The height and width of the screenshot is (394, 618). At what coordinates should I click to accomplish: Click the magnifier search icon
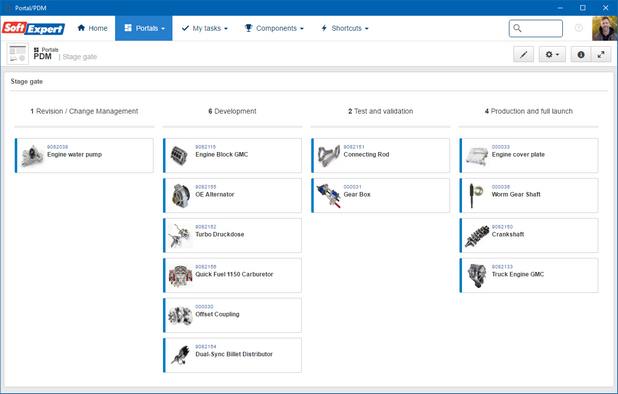517,28
